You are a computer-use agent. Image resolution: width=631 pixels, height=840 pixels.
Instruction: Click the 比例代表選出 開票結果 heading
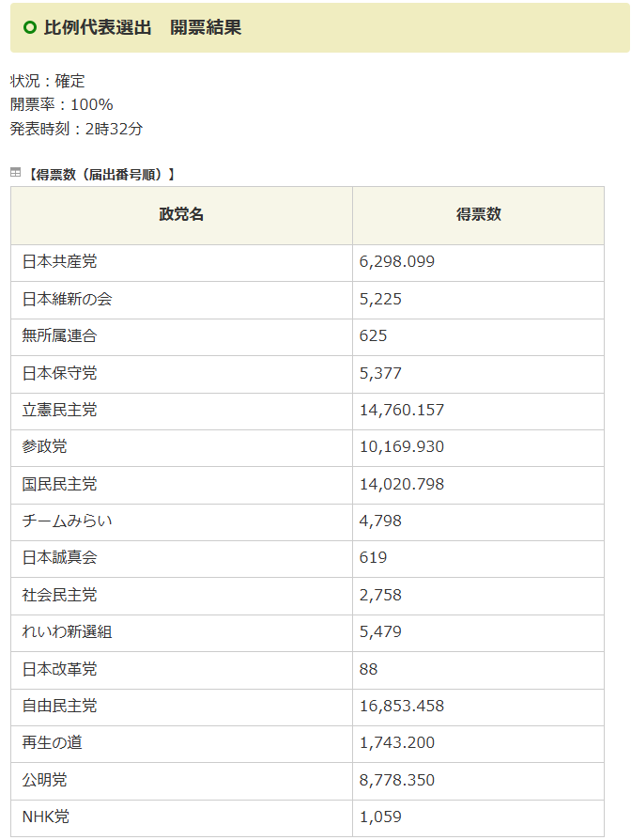point(143,28)
